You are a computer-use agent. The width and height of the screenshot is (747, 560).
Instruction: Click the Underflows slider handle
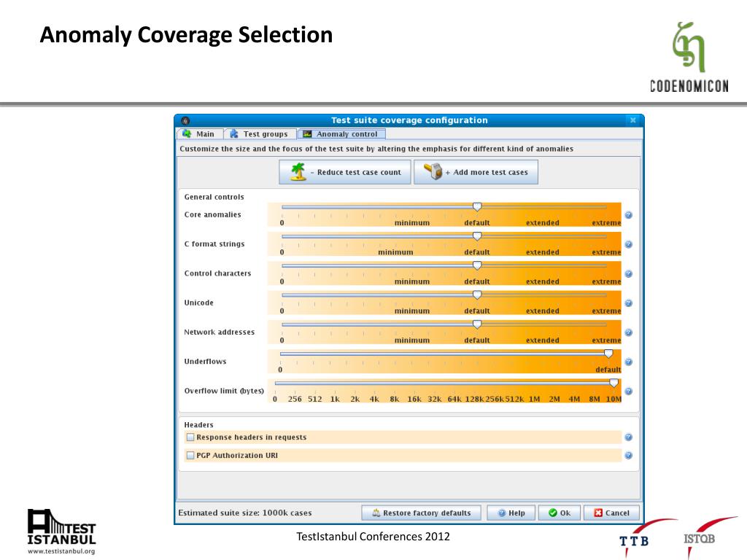pyautogui.click(x=608, y=354)
